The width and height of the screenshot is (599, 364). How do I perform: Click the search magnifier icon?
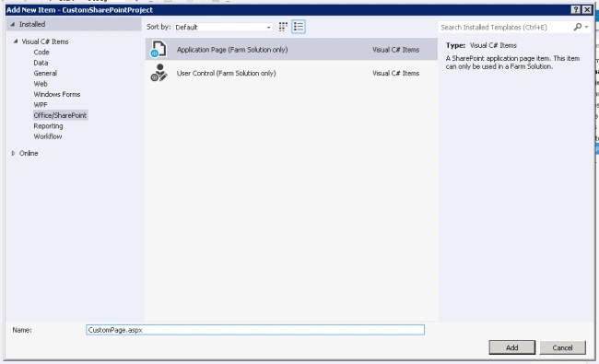click(578, 27)
